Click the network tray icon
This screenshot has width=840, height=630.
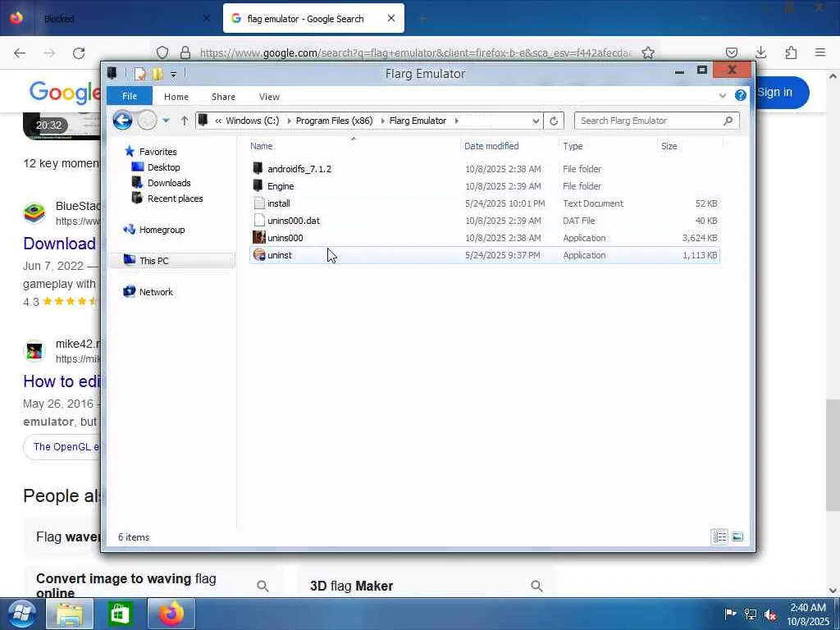(751, 614)
